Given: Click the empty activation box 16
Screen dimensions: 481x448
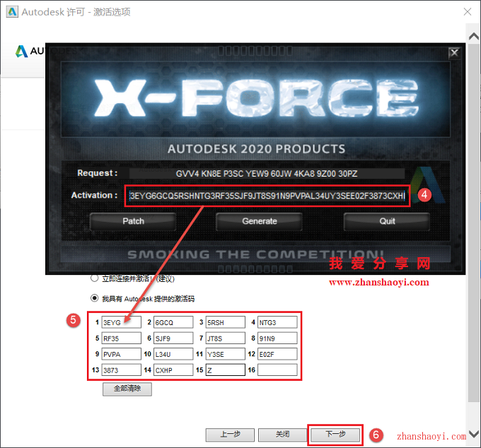Looking at the screenshot, I should coord(277,370).
